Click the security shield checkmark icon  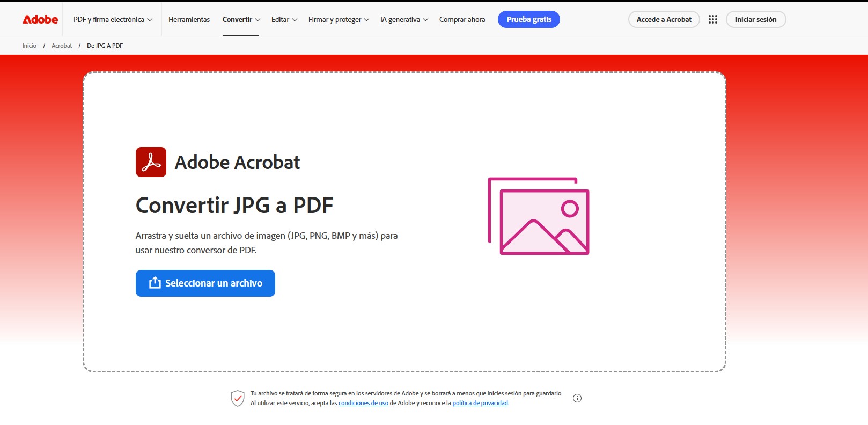click(x=238, y=398)
